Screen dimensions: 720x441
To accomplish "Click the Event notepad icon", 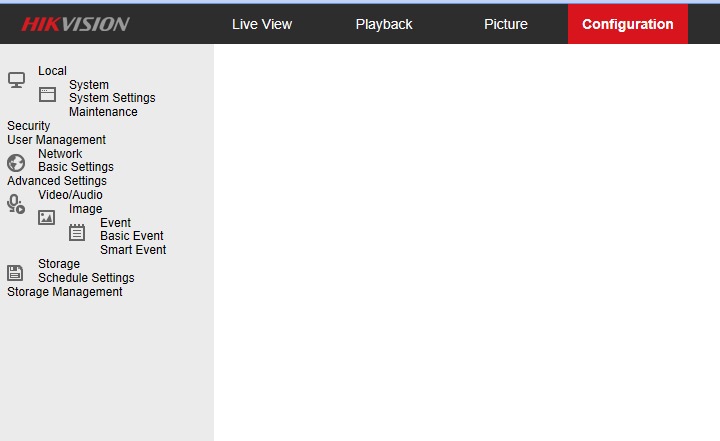I will (77, 232).
